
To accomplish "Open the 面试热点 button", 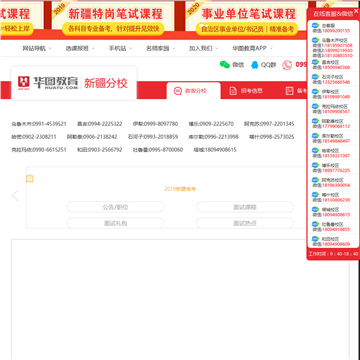I will click(245, 223).
